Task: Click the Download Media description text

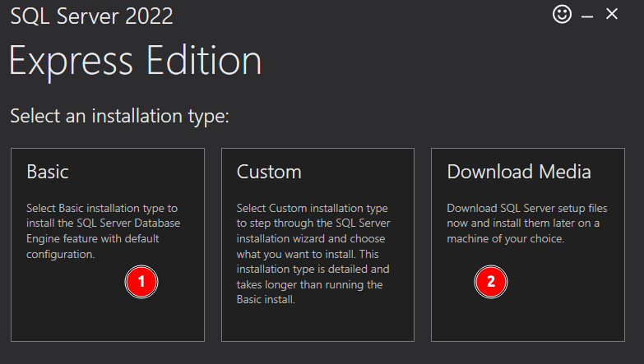Action: tap(523, 223)
